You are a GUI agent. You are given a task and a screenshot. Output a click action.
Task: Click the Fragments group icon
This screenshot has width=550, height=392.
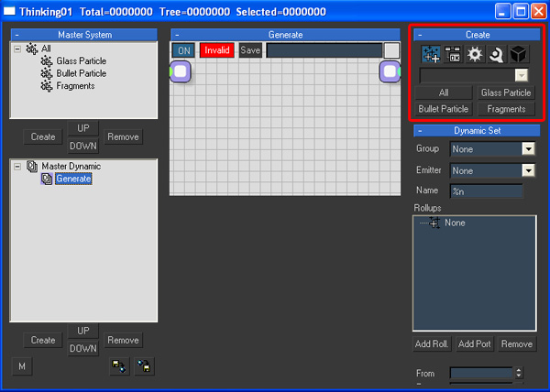pyautogui.click(x=47, y=86)
